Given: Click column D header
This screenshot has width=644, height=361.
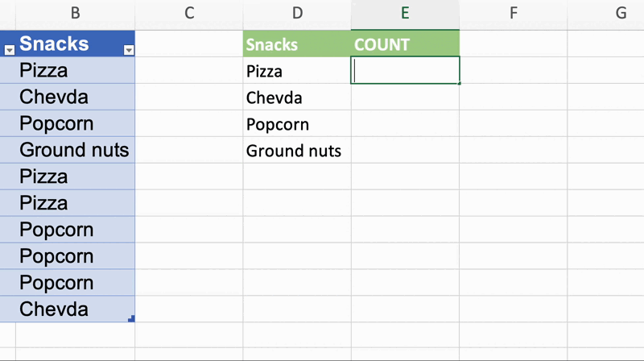Looking at the screenshot, I should (x=297, y=13).
